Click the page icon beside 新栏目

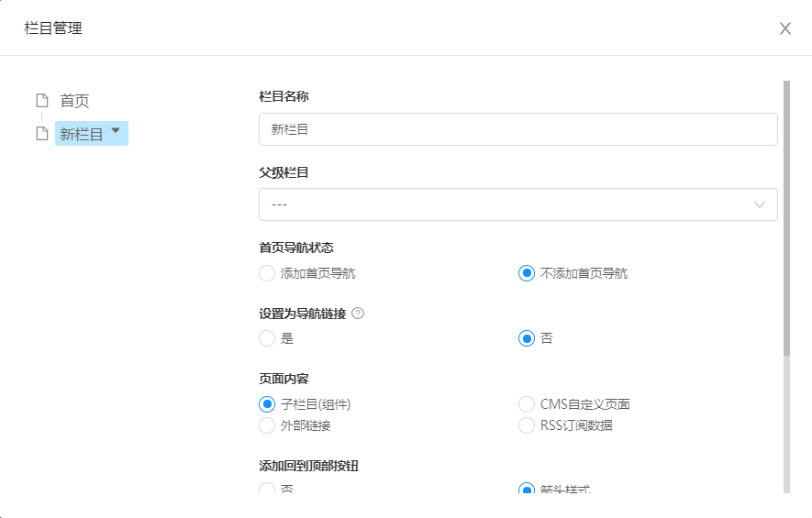coord(41,134)
